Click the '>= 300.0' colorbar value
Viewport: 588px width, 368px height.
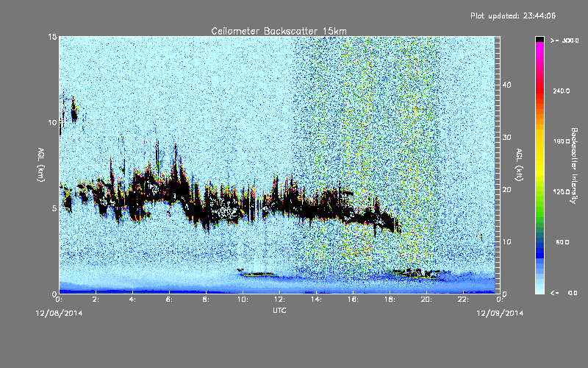click(564, 40)
